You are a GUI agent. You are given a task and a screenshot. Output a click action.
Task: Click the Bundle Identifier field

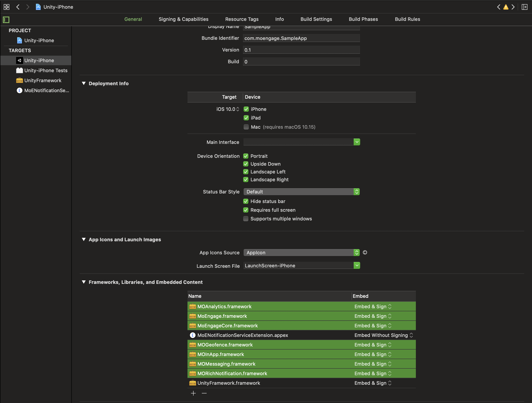301,38
